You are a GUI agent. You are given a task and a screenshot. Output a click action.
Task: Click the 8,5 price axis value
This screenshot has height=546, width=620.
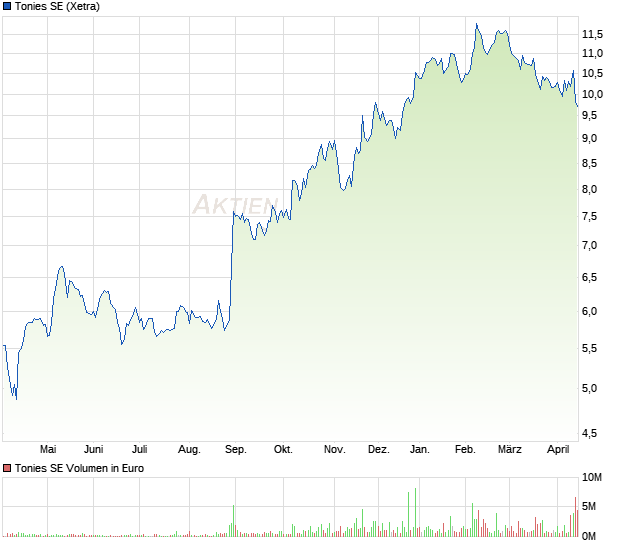click(x=590, y=163)
